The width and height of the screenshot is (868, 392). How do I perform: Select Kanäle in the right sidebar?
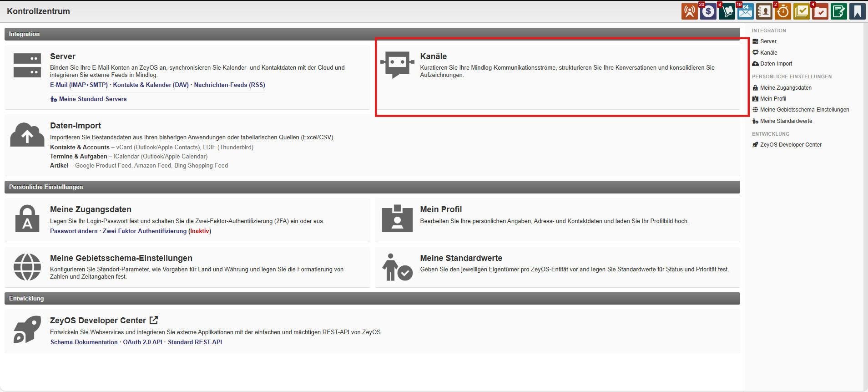(x=768, y=53)
